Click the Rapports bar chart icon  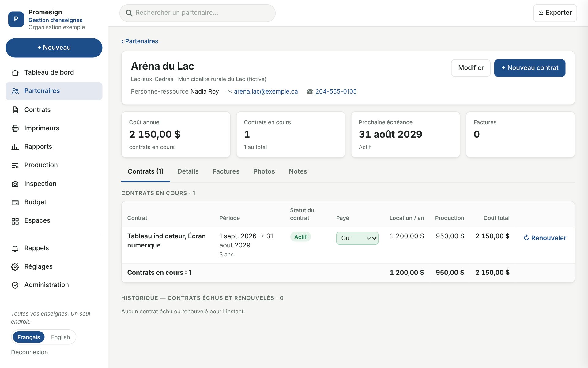click(15, 147)
